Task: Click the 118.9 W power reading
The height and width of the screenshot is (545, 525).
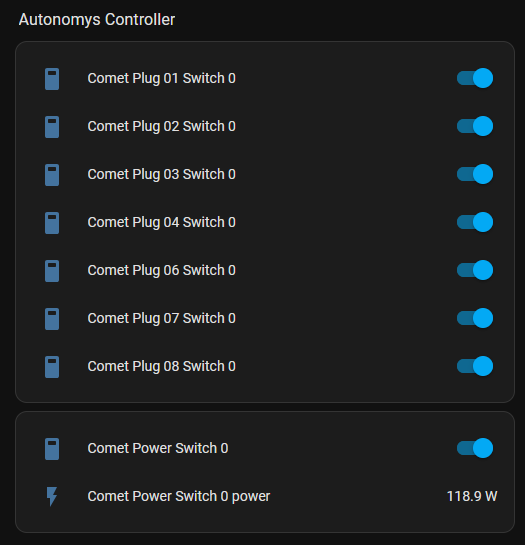Action: (x=472, y=496)
